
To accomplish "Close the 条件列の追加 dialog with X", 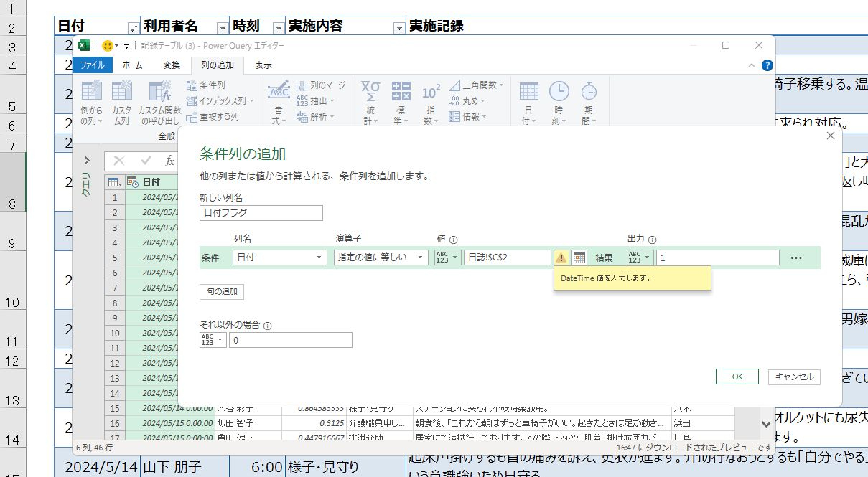I will click(x=831, y=136).
